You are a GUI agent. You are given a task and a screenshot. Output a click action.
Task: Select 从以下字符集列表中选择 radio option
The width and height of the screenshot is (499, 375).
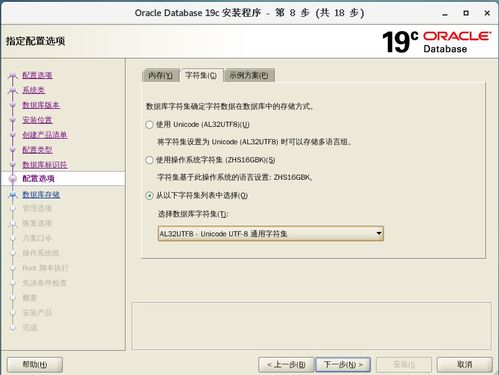point(149,196)
